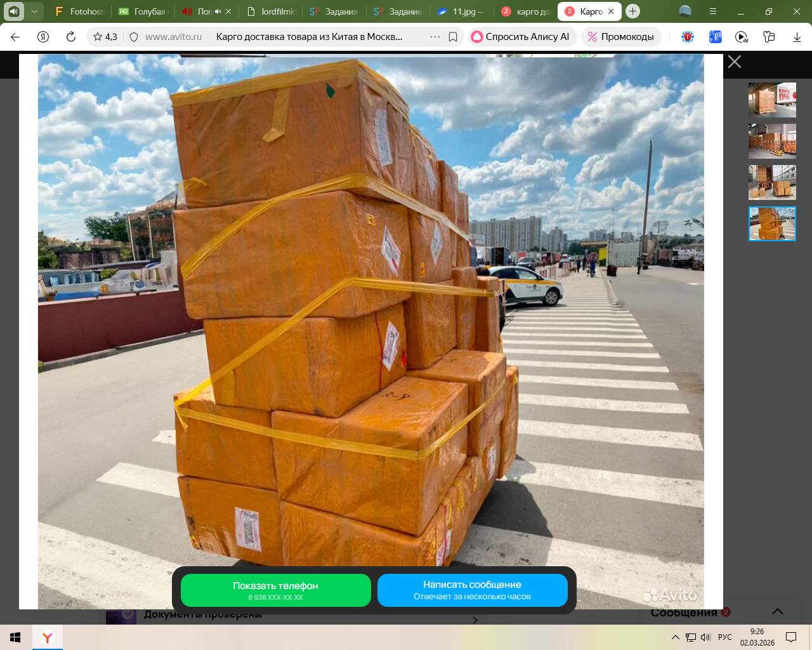Image resolution: width=812 pixels, height=650 pixels.
Task: Click the profile avatar icon in title bar
Action: coord(685,11)
